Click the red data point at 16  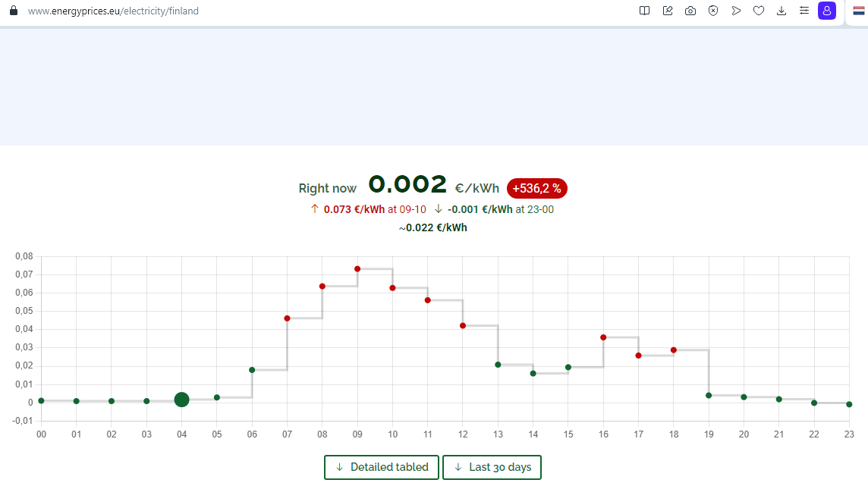point(603,337)
